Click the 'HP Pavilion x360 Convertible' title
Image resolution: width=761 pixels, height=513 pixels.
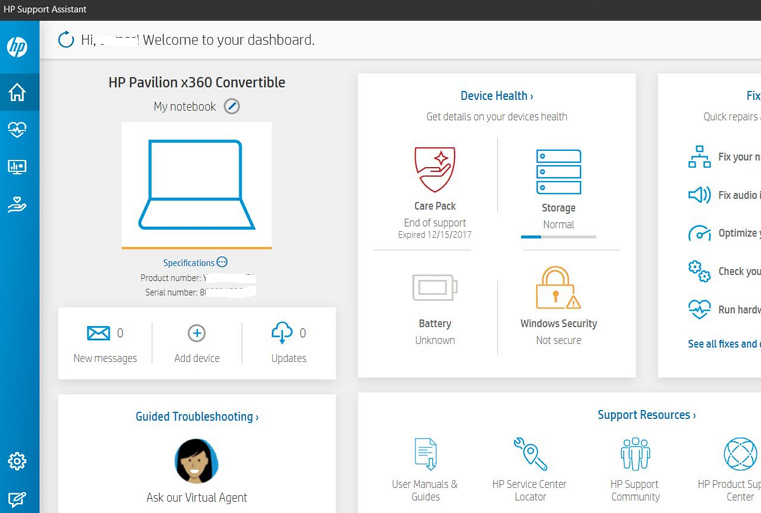coord(197,83)
